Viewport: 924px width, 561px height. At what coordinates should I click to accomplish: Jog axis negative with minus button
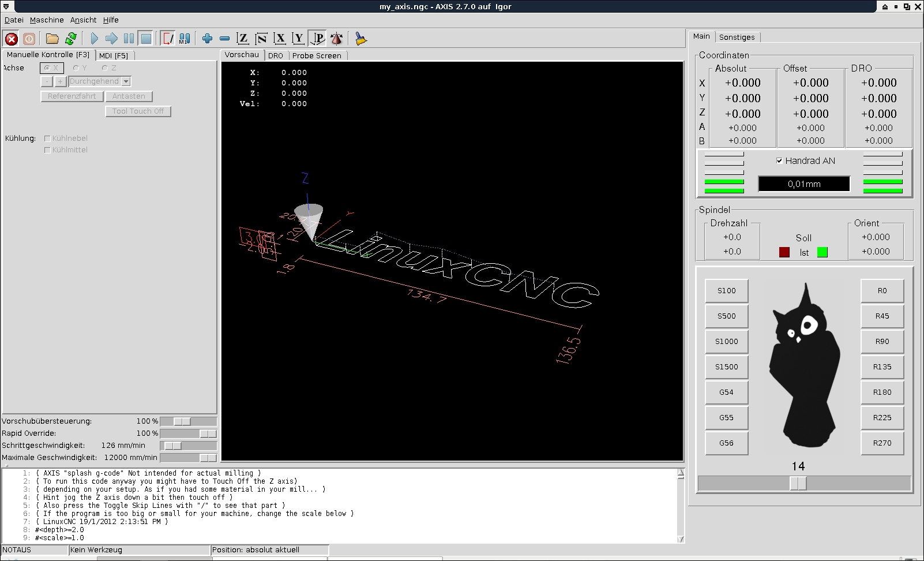click(47, 81)
